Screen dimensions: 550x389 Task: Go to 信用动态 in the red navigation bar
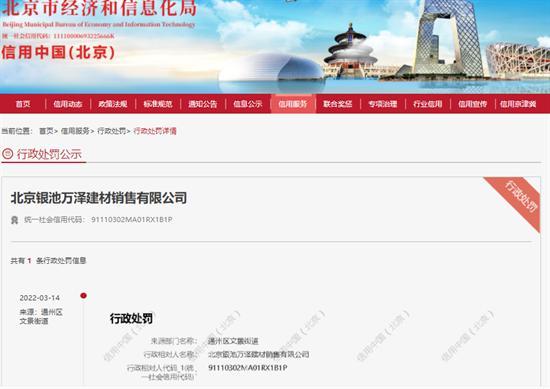(x=68, y=104)
